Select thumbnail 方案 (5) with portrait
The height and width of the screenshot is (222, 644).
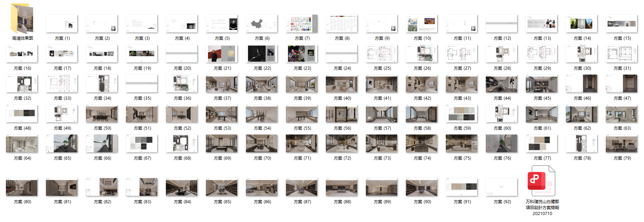tap(222, 24)
